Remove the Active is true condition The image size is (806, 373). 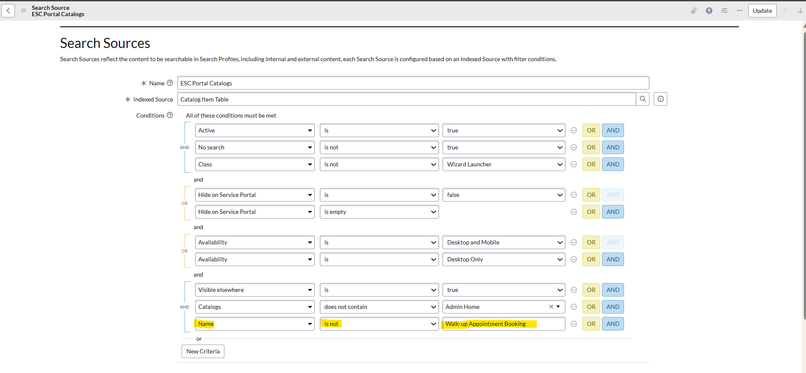[574, 130]
